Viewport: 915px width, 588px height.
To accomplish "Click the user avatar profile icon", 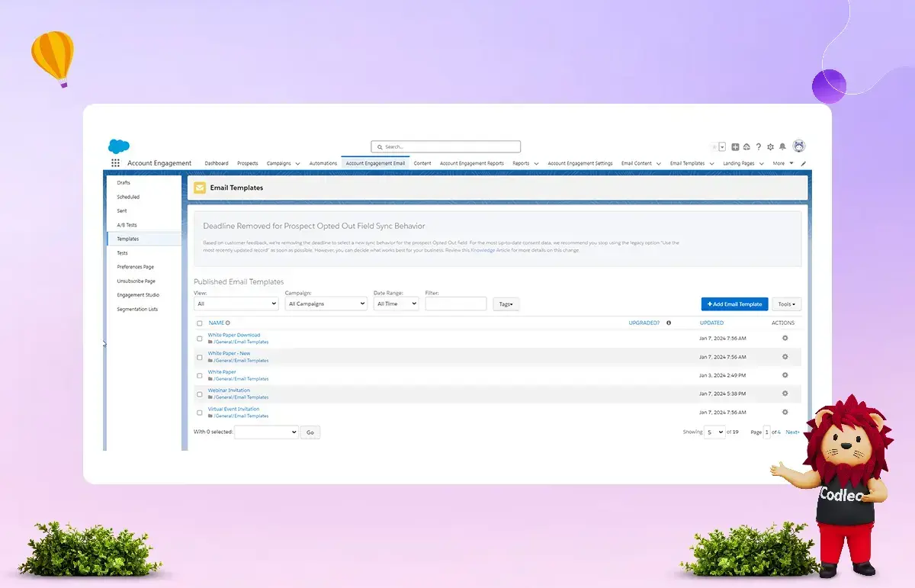I will coord(798,146).
